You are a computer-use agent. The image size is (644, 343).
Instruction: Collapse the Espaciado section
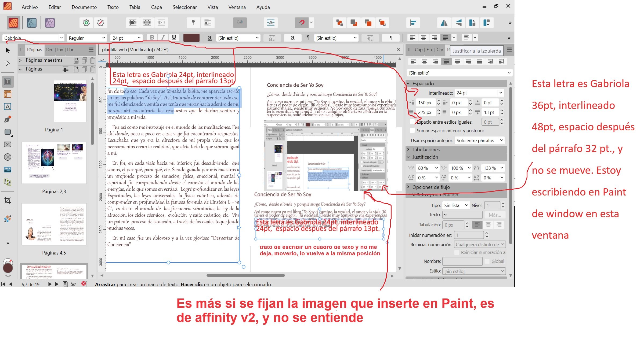tap(408, 84)
